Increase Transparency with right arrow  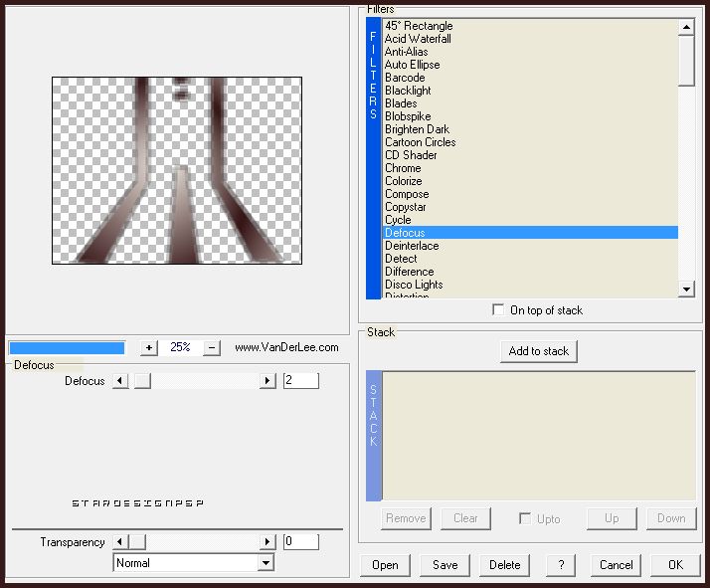267,541
